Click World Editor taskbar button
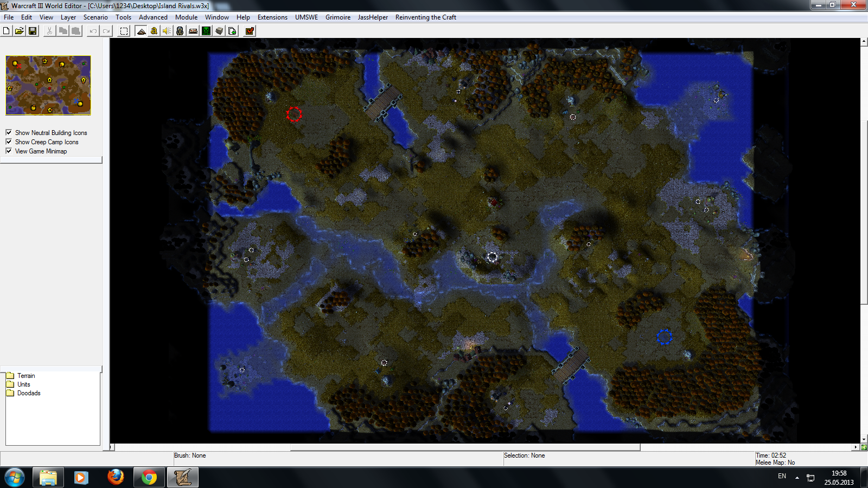868x488 pixels. point(182,478)
